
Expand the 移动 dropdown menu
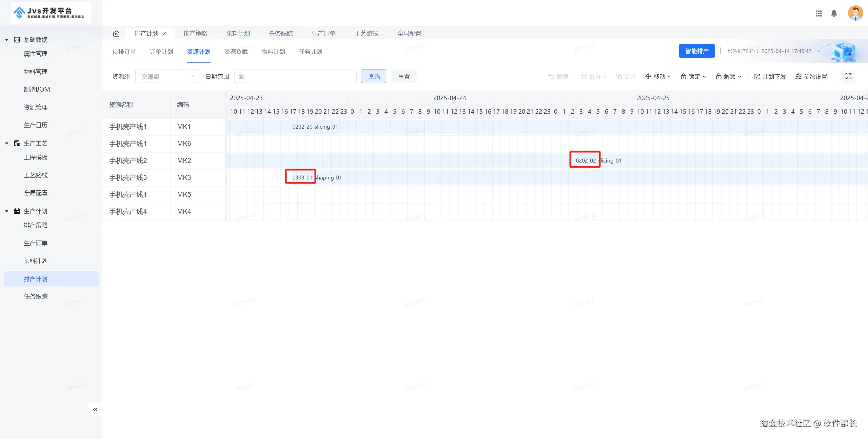658,76
